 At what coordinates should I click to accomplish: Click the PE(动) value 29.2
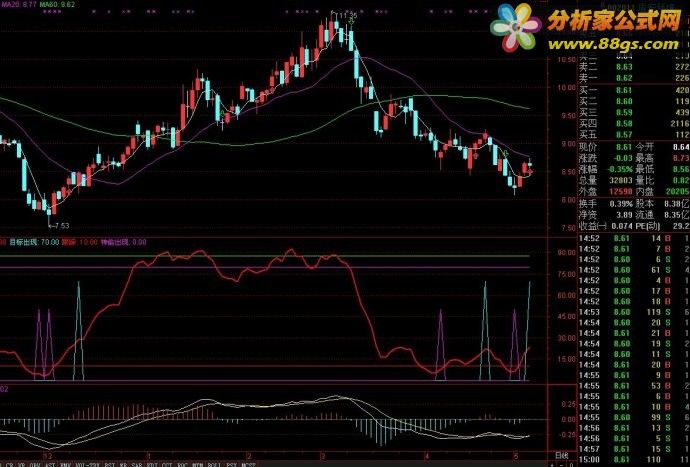coord(681,226)
